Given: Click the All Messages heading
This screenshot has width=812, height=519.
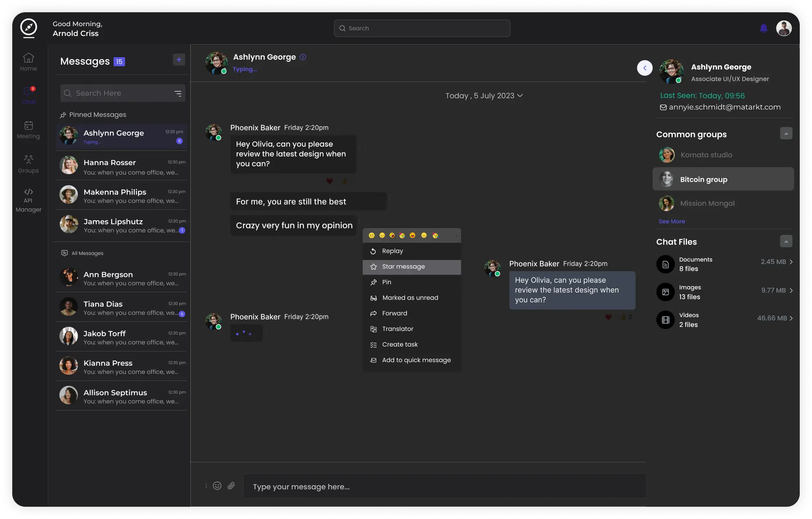Looking at the screenshot, I should pyautogui.click(x=83, y=253).
